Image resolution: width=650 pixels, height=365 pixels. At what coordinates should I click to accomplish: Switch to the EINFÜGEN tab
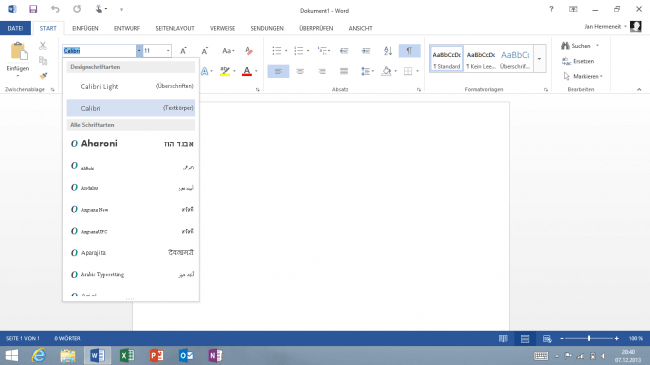pyautogui.click(x=85, y=28)
